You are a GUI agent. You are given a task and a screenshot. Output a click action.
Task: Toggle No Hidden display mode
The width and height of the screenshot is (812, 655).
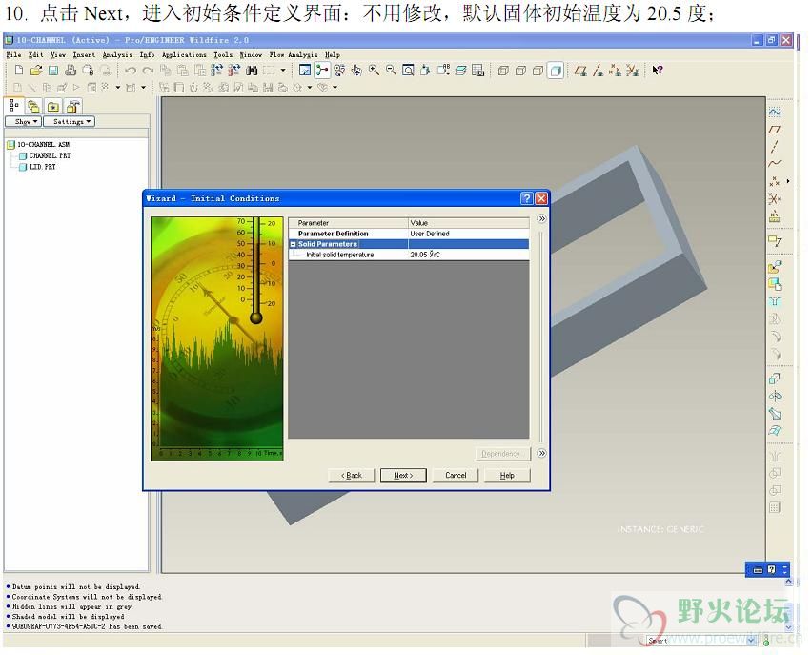538,70
